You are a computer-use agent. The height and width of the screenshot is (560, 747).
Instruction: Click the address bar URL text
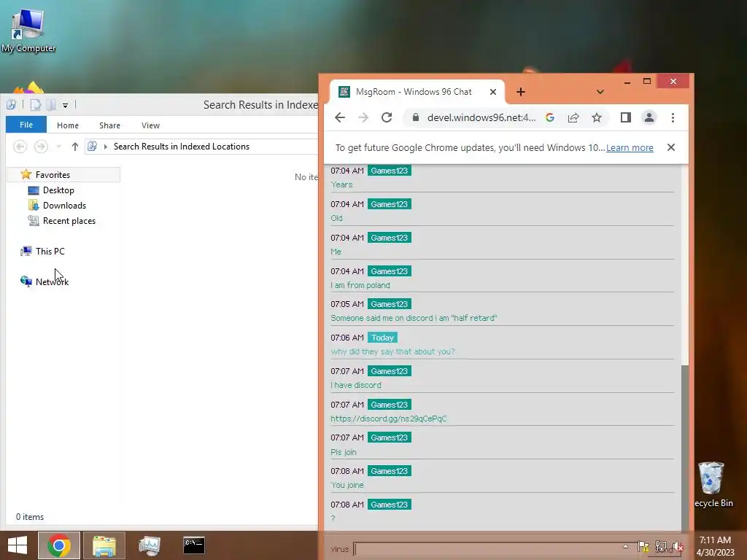tap(481, 117)
